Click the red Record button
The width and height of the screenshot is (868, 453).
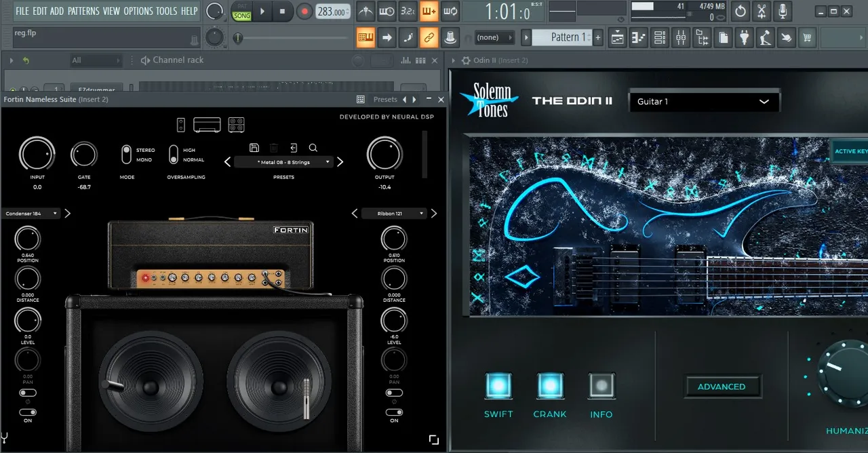304,12
